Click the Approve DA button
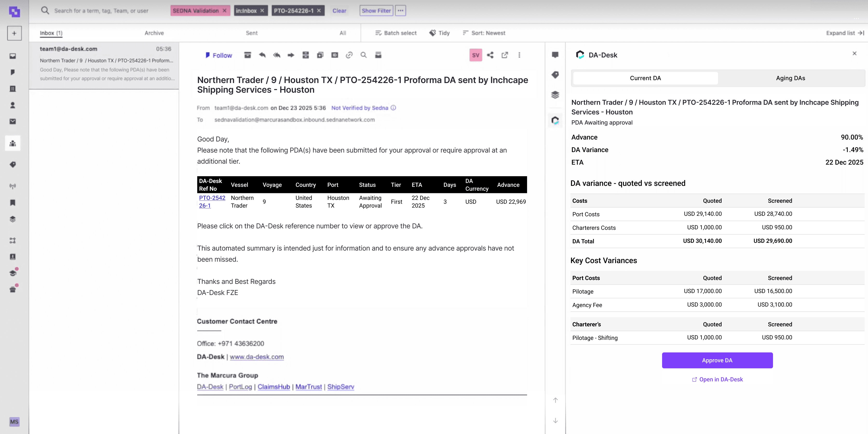The width and height of the screenshot is (868, 434). click(x=717, y=360)
